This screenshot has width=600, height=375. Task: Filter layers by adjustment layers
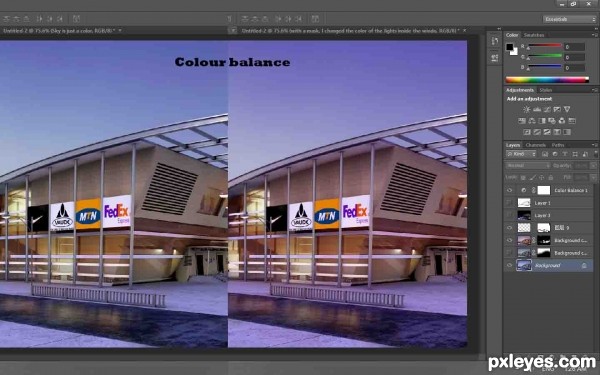click(x=555, y=154)
